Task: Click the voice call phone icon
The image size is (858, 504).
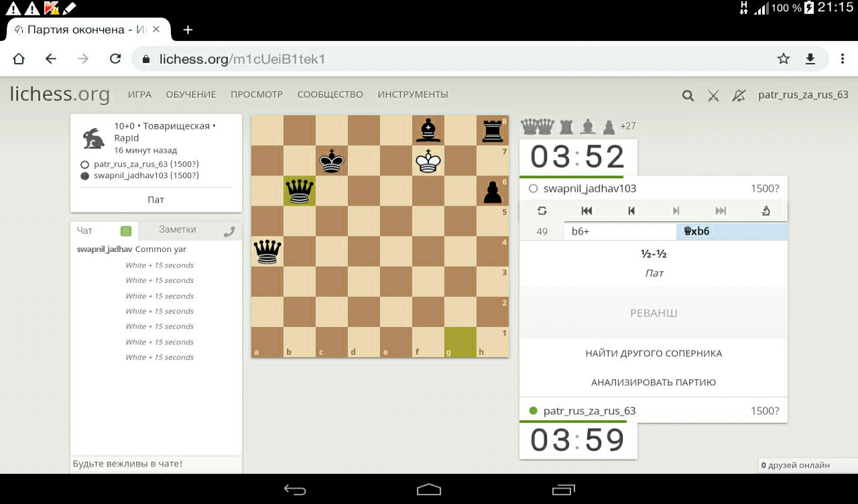Action: 229,231
